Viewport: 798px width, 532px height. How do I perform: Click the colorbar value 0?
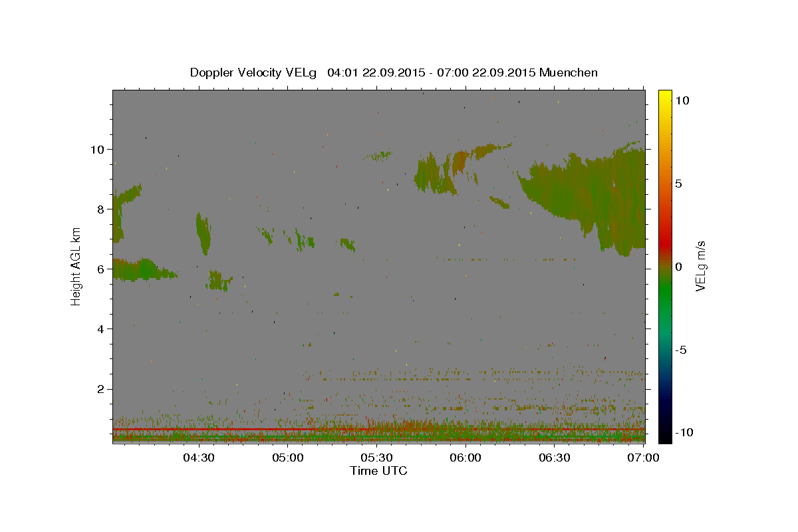coord(678,267)
